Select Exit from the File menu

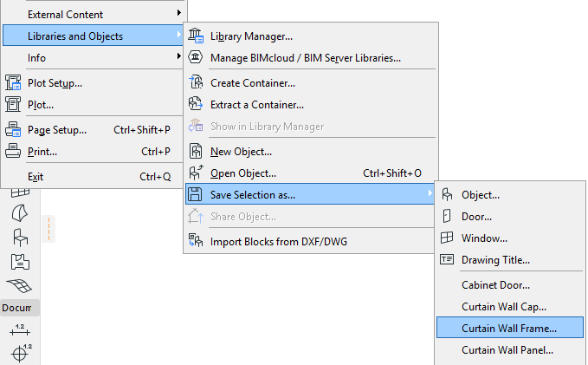[x=36, y=176]
